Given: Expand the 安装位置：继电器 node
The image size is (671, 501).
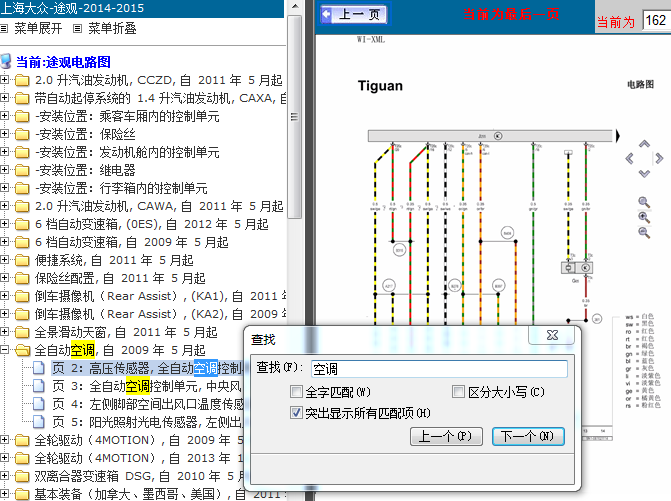Looking at the screenshot, I should pos(4,169).
